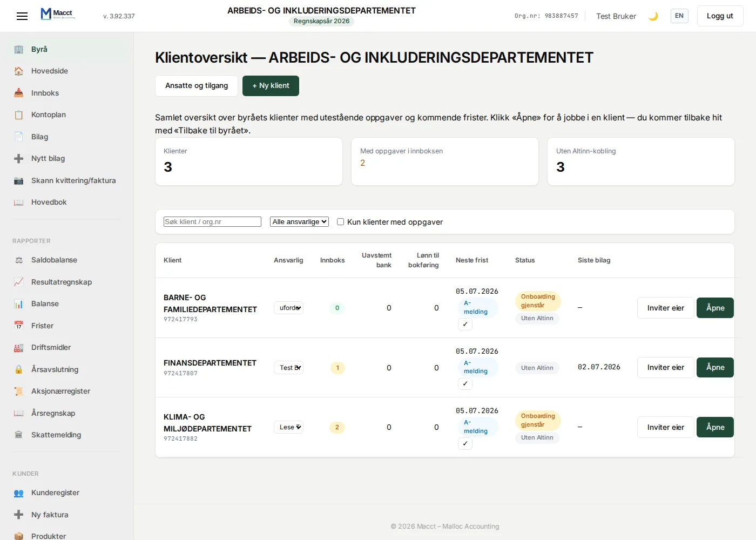
Task: Click the Med oppgaver i innboksen card
Action: point(445,161)
